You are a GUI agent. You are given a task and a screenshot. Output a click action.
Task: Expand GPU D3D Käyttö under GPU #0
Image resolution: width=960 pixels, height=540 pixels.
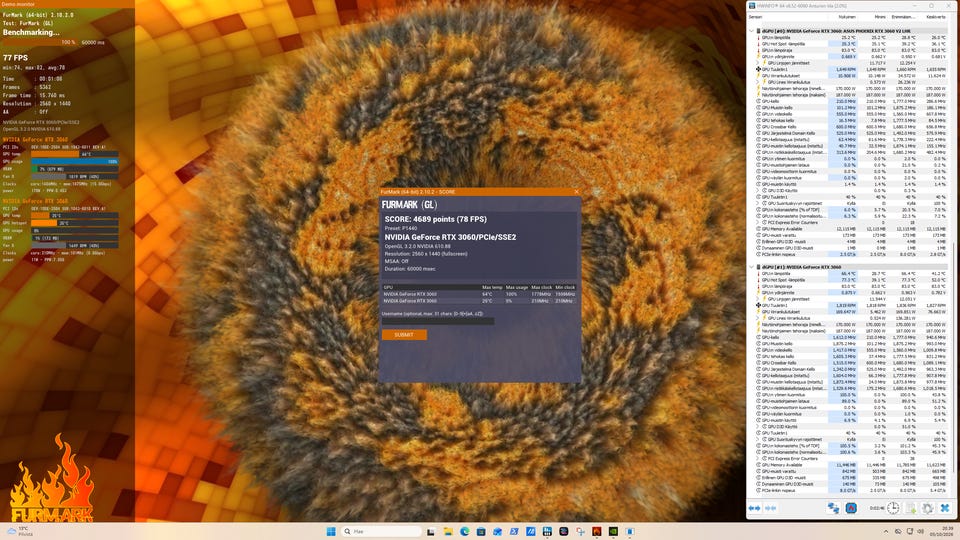759,190
